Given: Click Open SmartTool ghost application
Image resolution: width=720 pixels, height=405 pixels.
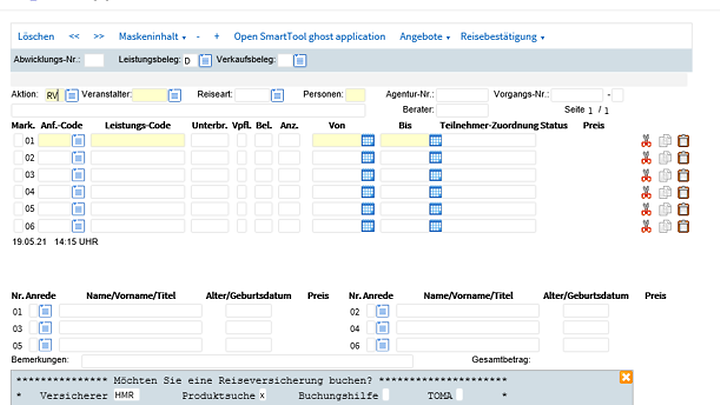Looking at the screenshot, I should [309, 37].
